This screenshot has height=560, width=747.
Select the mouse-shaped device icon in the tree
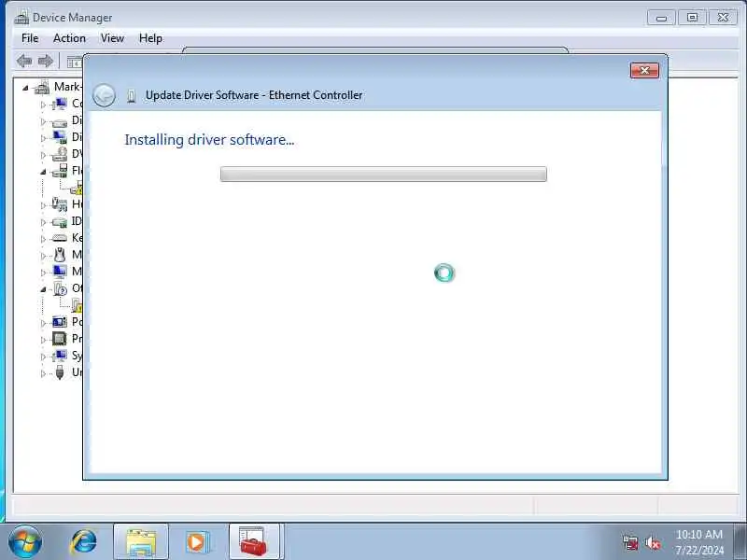click(x=60, y=255)
